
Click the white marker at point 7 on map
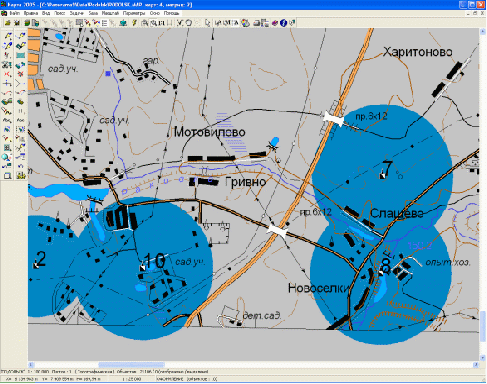pyautogui.click(x=383, y=175)
